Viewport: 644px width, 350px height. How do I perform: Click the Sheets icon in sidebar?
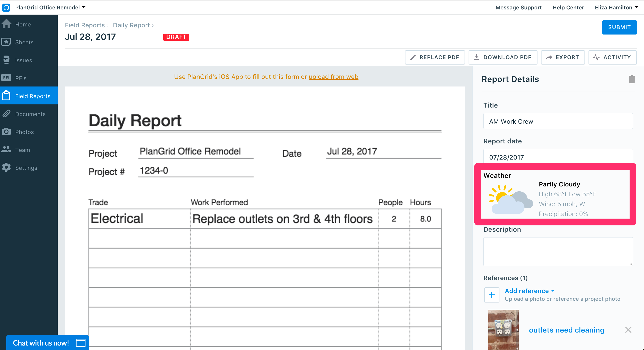[x=6, y=42]
